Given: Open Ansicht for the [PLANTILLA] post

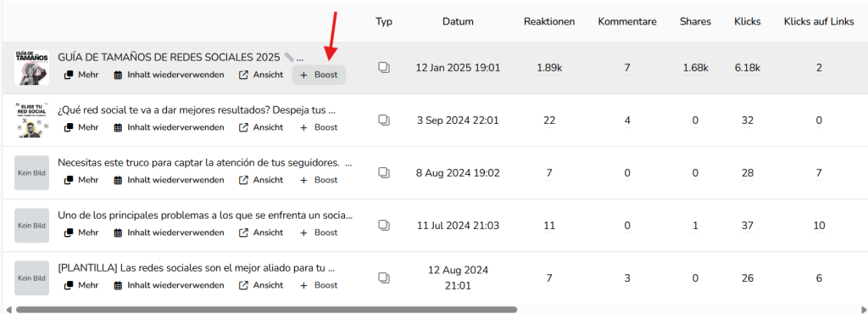Looking at the screenshot, I should click(x=261, y=285).
